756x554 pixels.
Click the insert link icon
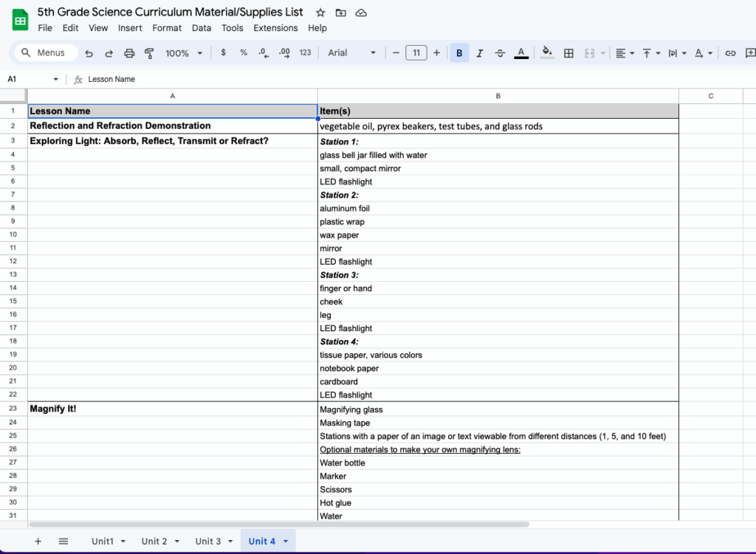730,53
